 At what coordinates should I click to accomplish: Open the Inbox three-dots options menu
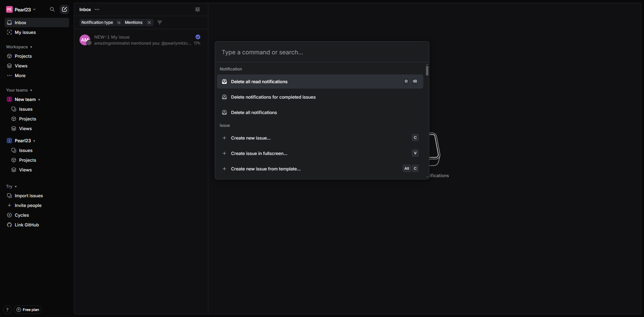tap(97, 9)
